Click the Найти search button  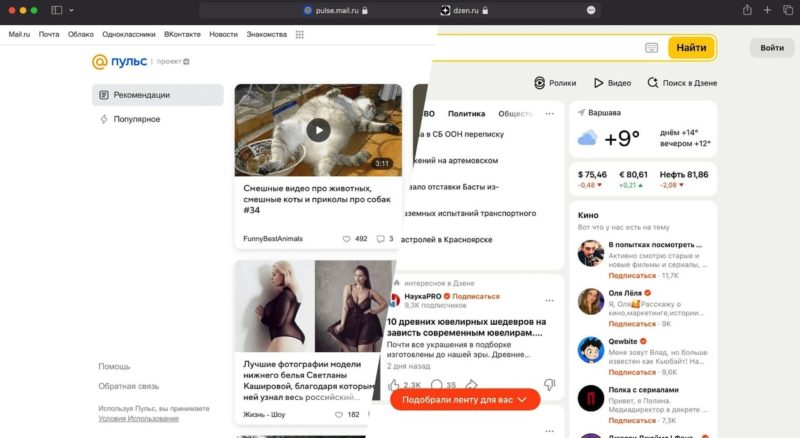(x=691, y=47)
